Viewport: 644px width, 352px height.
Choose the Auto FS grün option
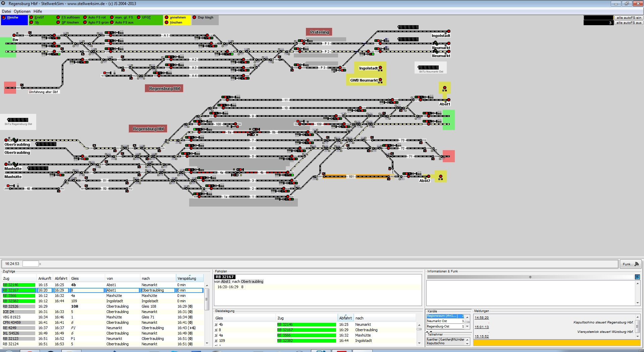click(x=85, y=23)
